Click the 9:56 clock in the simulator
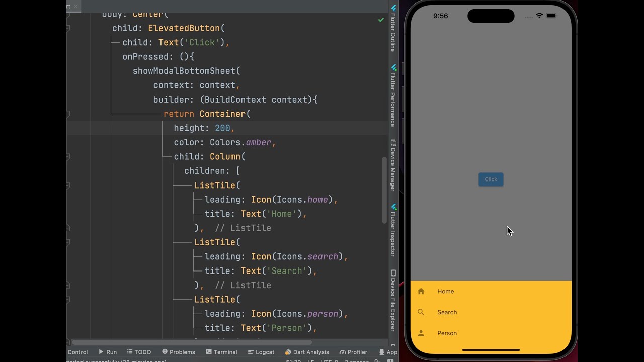 click(440, 16)
